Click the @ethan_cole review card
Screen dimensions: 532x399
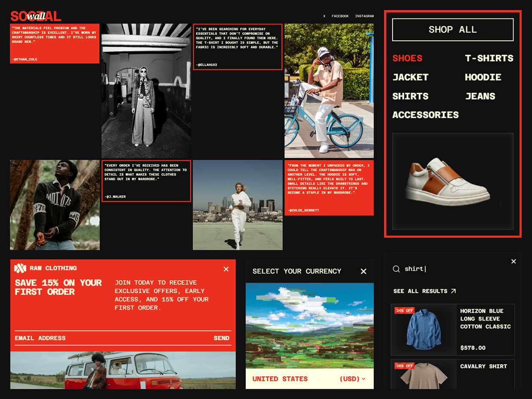click(x=55, y=44)
